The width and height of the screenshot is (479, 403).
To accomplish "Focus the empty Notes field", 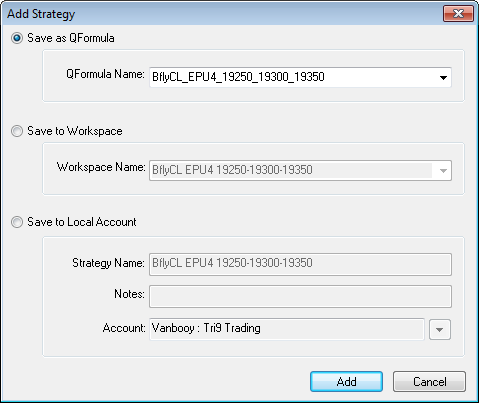I will (300, 296).
